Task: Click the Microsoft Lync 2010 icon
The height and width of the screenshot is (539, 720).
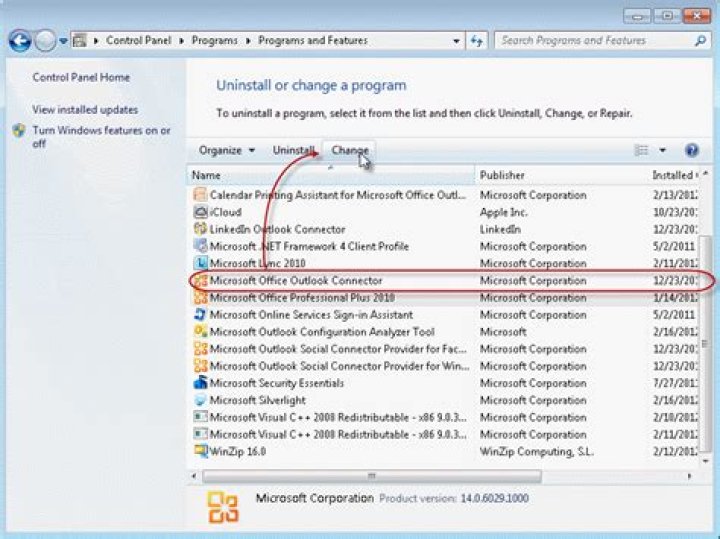Action: [x=200, y=263]
